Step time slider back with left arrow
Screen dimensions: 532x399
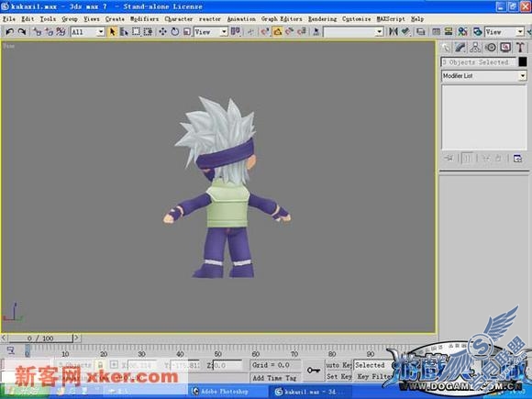(x=4, y=338)
